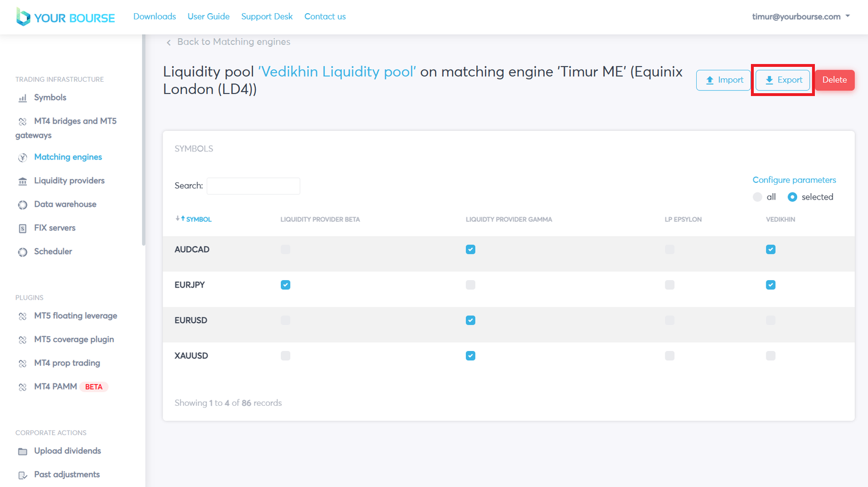Screen dimensions: 868x487
Task: Open Support Desk in top navigation
Action: coord(267,17)
